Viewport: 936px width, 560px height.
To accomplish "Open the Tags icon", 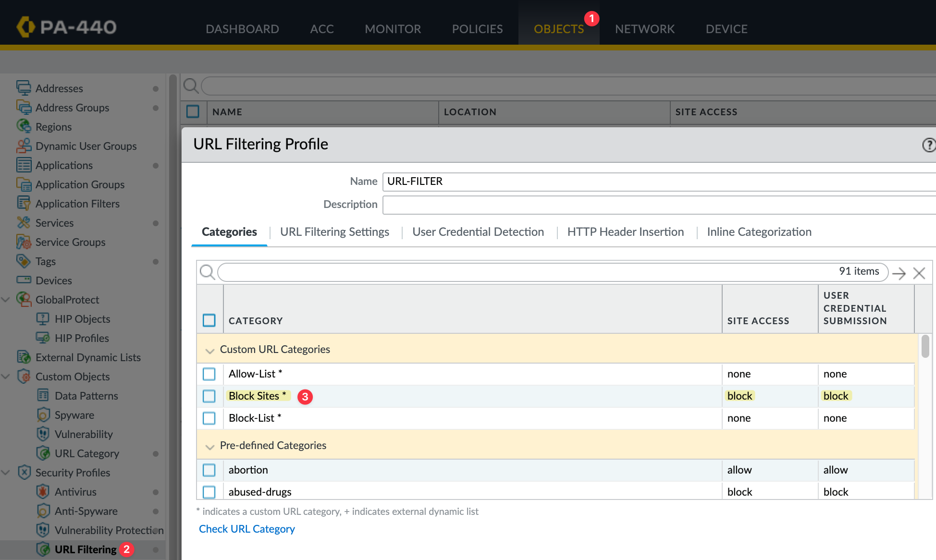I will [23, 261].
